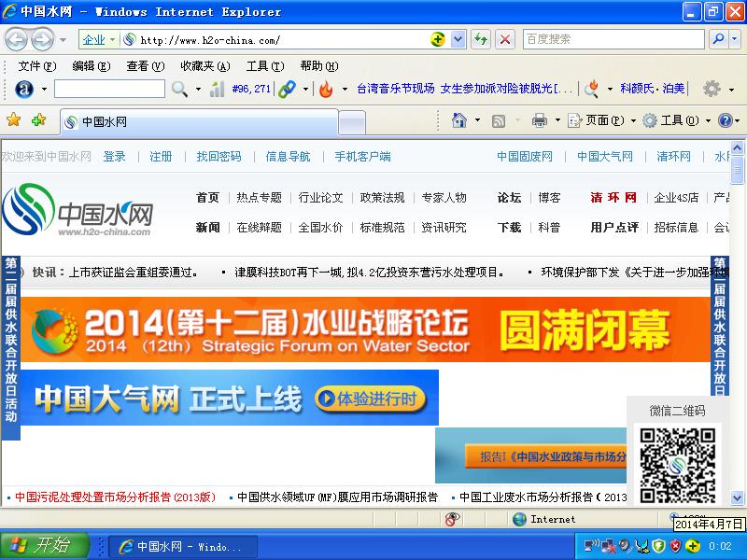Click the flame magnifier hot search icon

(592, 89)
